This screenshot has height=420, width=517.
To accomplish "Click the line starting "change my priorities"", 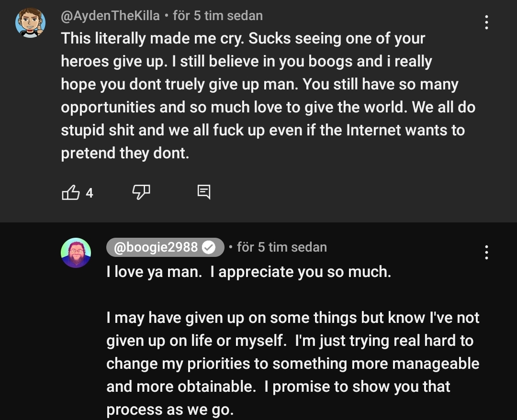I will (x=293, y=364).
